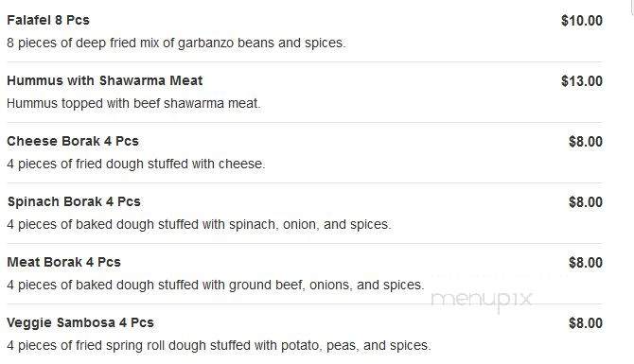Image resolution: width=634 pixels, height=364 pixels.
Task: Select the Falafel 8 Pcs item title
Action: [48, 20]
